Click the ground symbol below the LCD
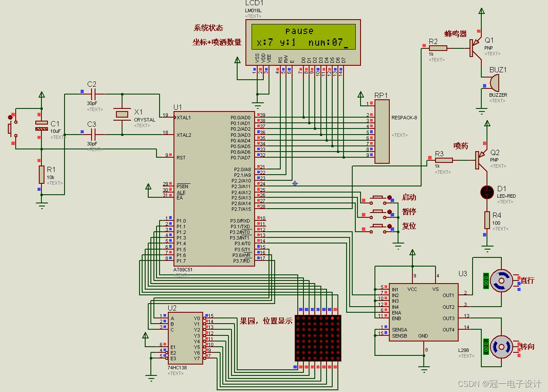The width and height of the screenshot is (548, 392). (x=258, y=106)
